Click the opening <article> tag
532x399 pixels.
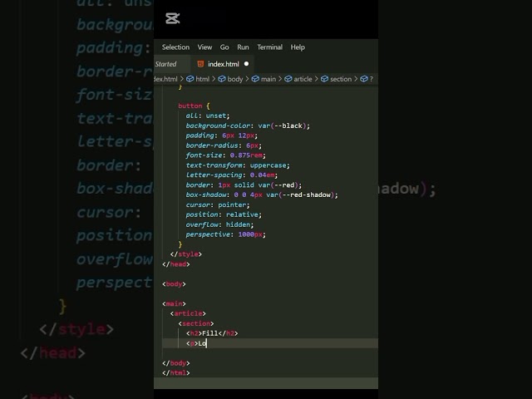(188, 313)
